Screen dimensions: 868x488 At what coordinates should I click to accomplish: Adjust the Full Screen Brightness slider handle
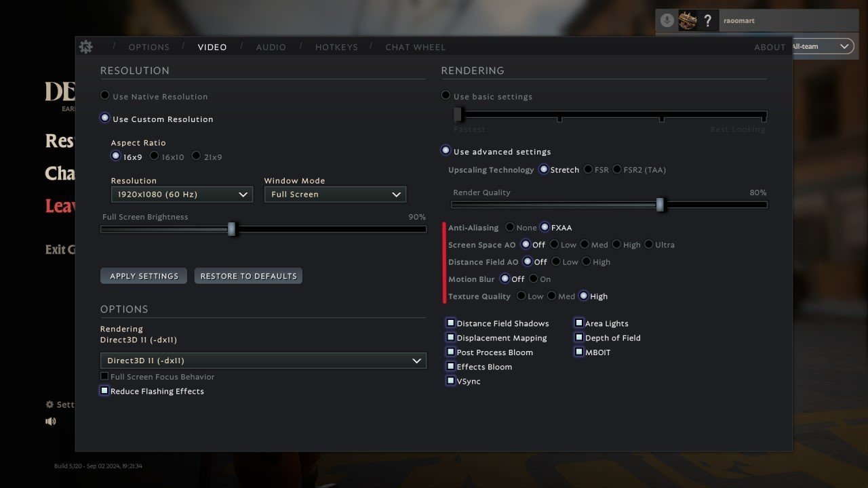(232, 229)
